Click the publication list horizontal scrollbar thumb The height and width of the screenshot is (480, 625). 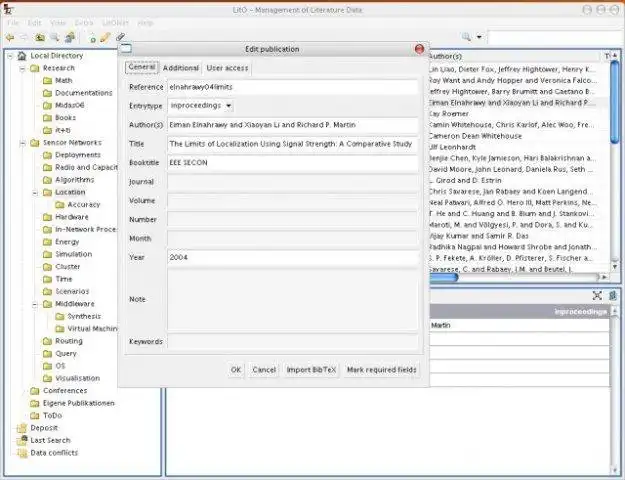click(443, 277)
